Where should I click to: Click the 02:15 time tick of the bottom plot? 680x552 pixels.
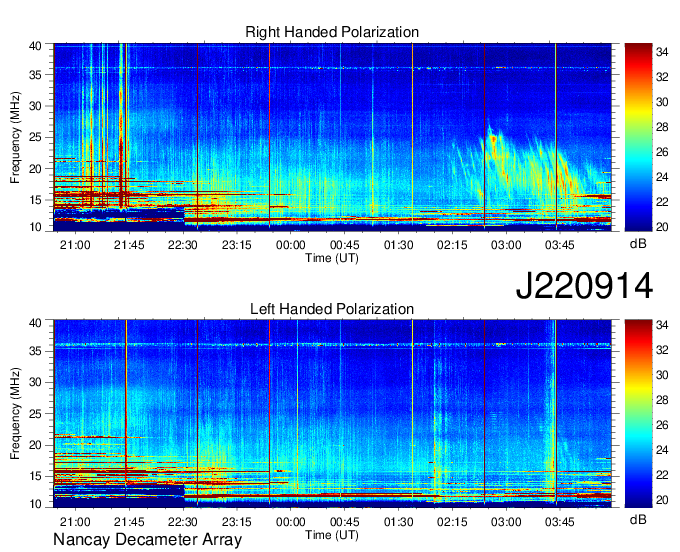tap(452, 522)
